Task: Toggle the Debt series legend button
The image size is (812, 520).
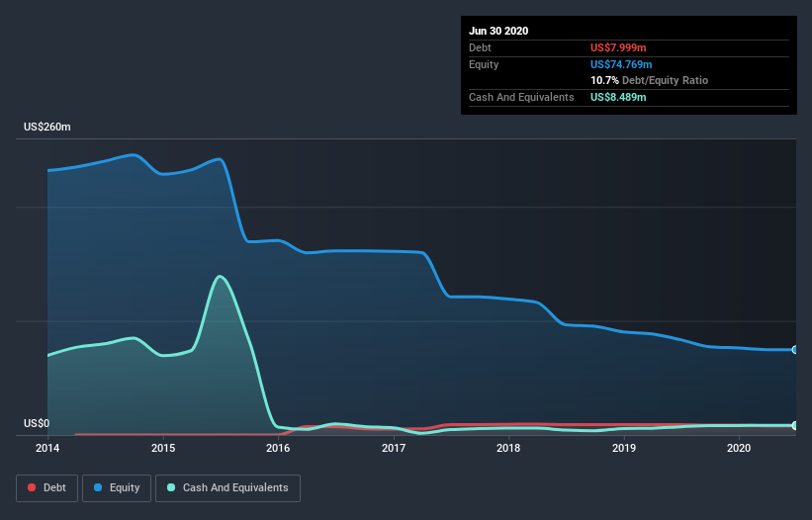Action: [x=47, y=488]
